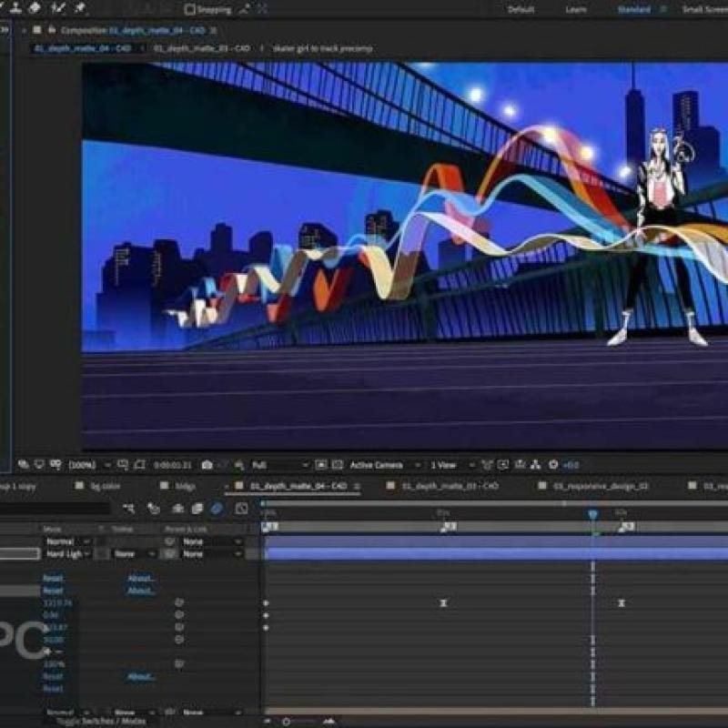Open the Full resolution dropdown
Screen dimensions: 728x728
click(280, 465)
